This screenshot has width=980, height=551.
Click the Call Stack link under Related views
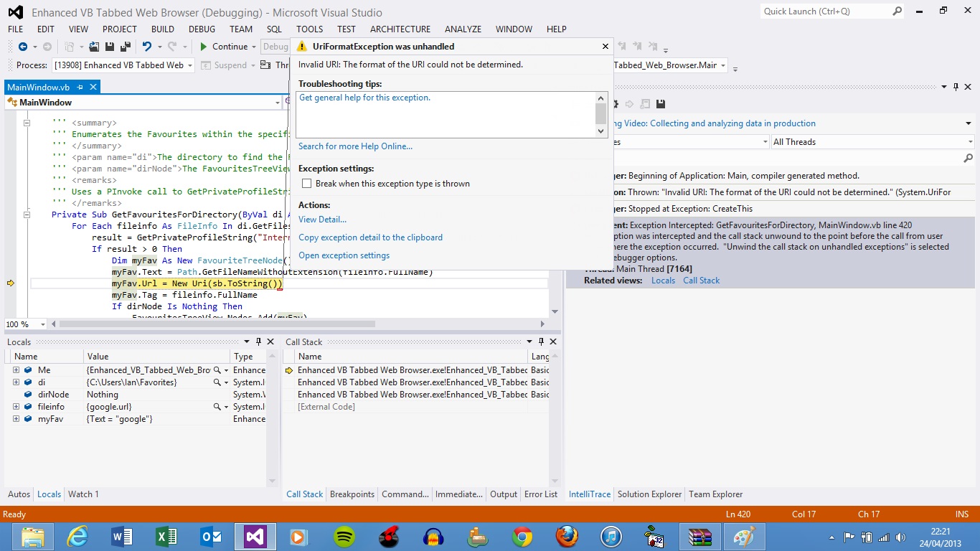[x=701, y=281]
